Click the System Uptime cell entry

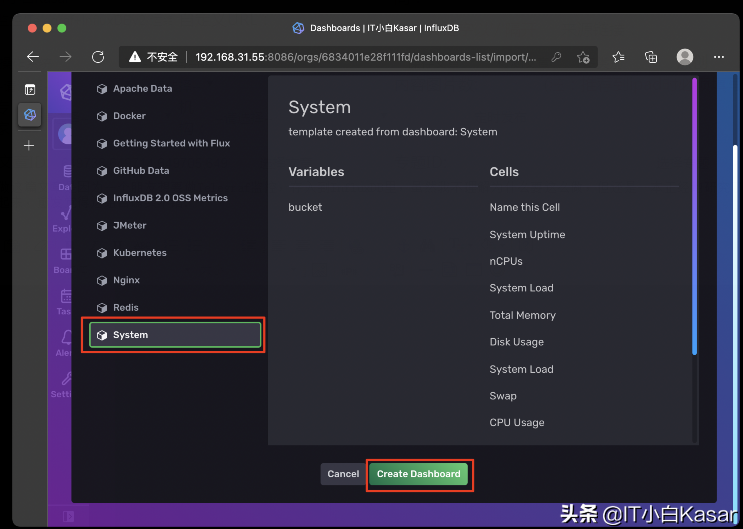pyautogui.click(x=527, y=235)
